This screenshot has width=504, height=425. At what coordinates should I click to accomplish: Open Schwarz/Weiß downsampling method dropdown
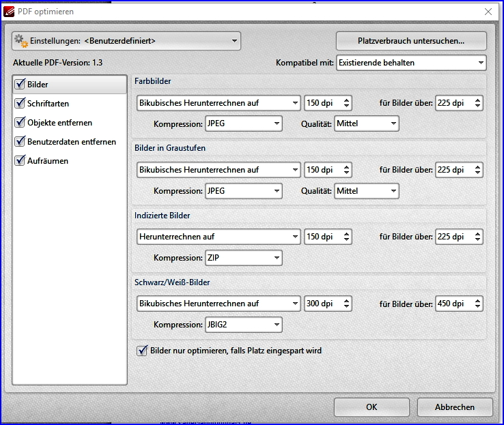click(219, 304)
